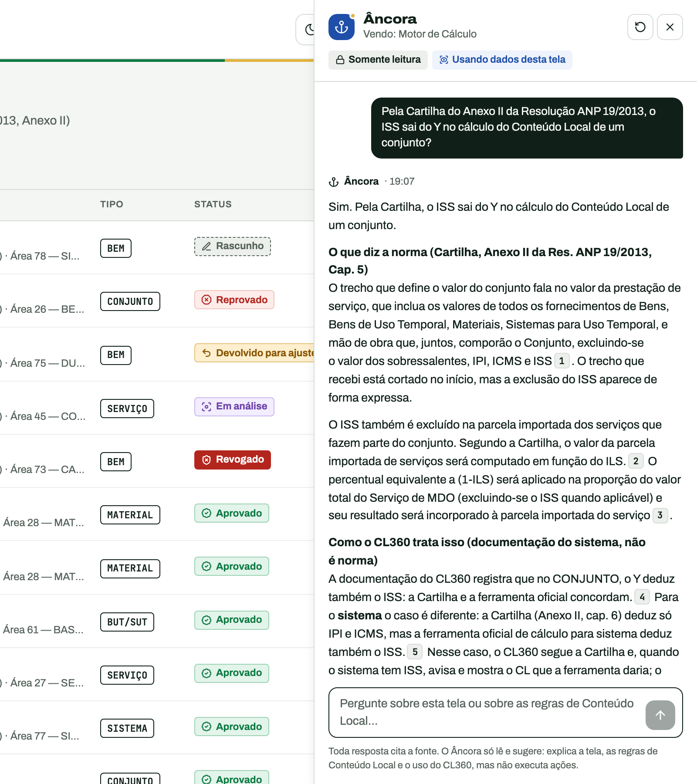
Task: Click the STATUS column header
Action: click(213, 204)
